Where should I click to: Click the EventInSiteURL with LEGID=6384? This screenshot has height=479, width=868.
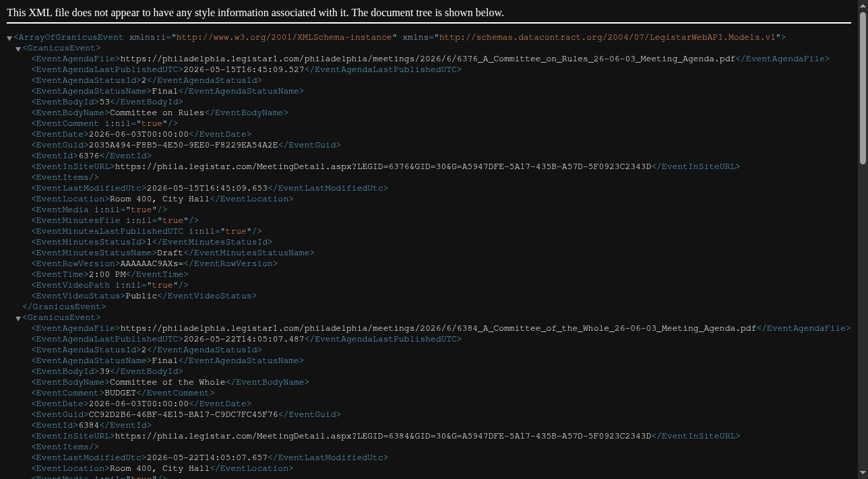[383, 436]
